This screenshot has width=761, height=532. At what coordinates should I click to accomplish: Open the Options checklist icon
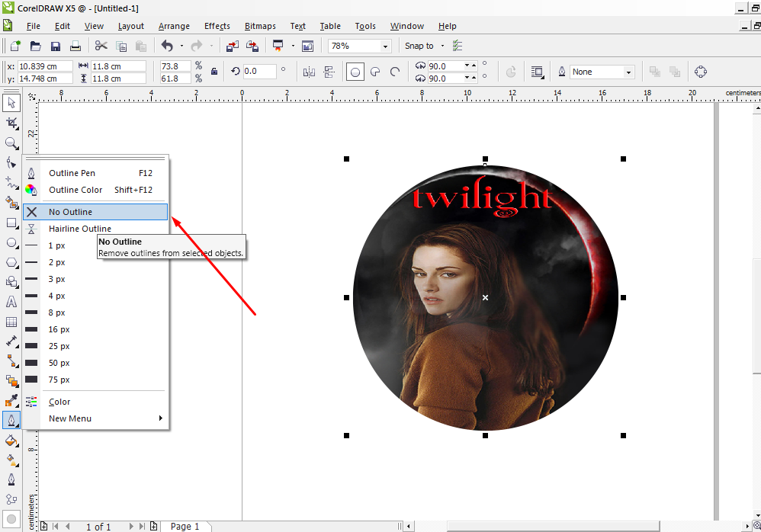point(458,46)
